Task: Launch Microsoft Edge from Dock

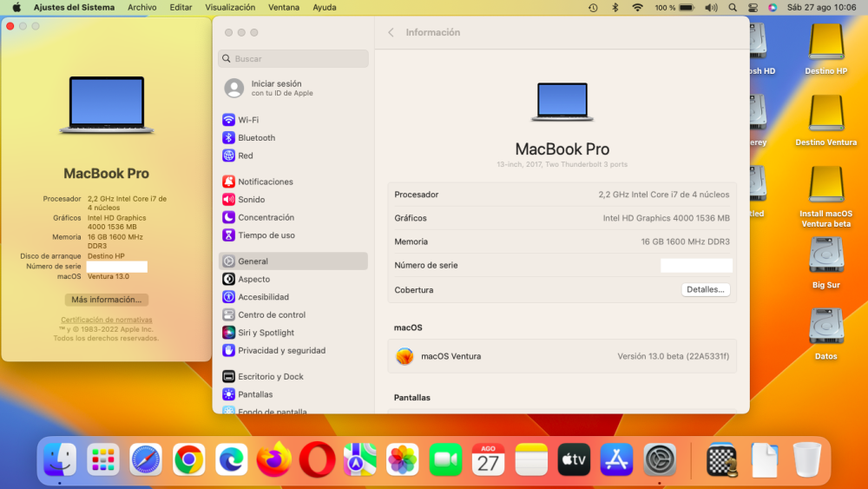Action: 232,459
